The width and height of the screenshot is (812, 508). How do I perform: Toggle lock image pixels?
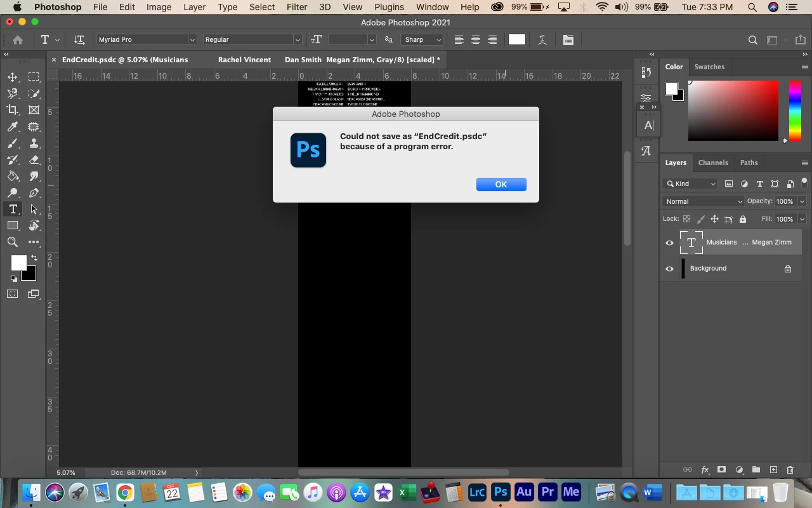pyautogui.click(x=700, y=219)
